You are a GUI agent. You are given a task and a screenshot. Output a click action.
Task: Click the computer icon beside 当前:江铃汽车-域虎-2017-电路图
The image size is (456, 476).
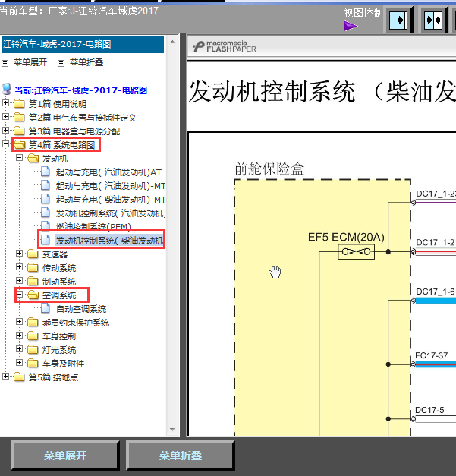click(x=7, y=90)
